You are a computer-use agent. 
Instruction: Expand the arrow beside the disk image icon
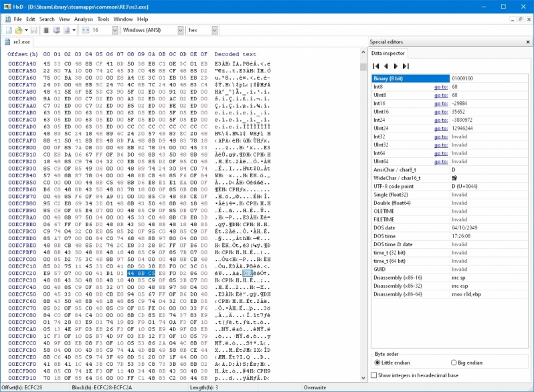tap(74, 30)
